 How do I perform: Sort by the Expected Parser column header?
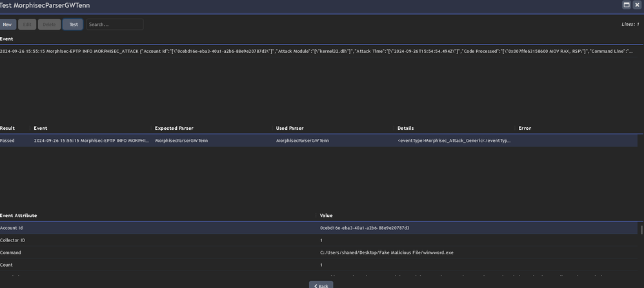(174, 129)
